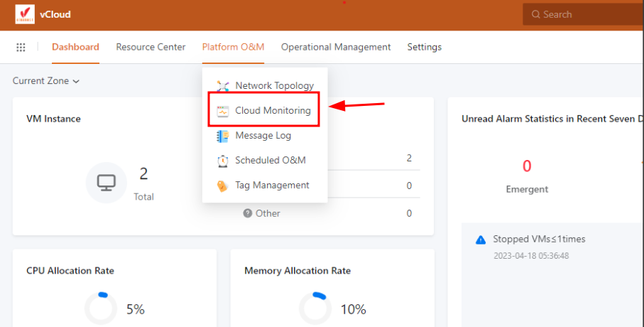The width and height of the screenshot is (644, 327).
Task: Click the vCloud logo icon
Action: point(24,14)
